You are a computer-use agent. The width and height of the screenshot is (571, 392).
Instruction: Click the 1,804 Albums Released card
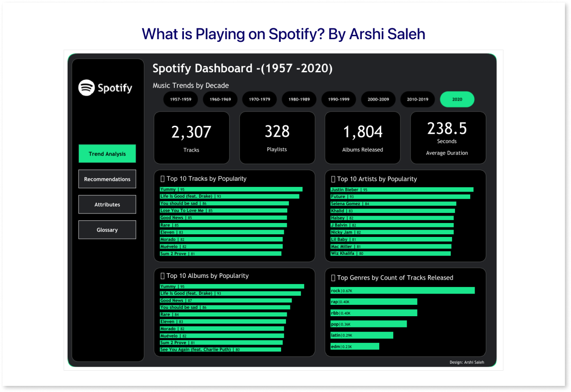click(x=363, y=138)
